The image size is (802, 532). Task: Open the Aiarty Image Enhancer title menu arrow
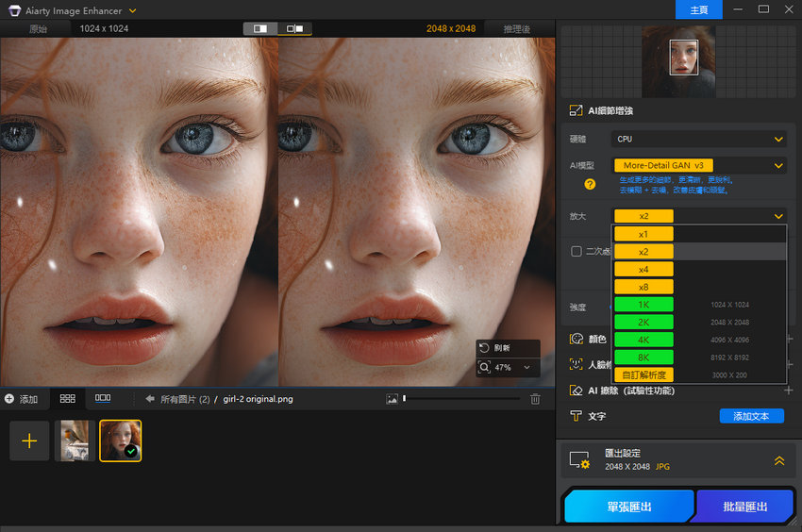click(x=132, y=10)
